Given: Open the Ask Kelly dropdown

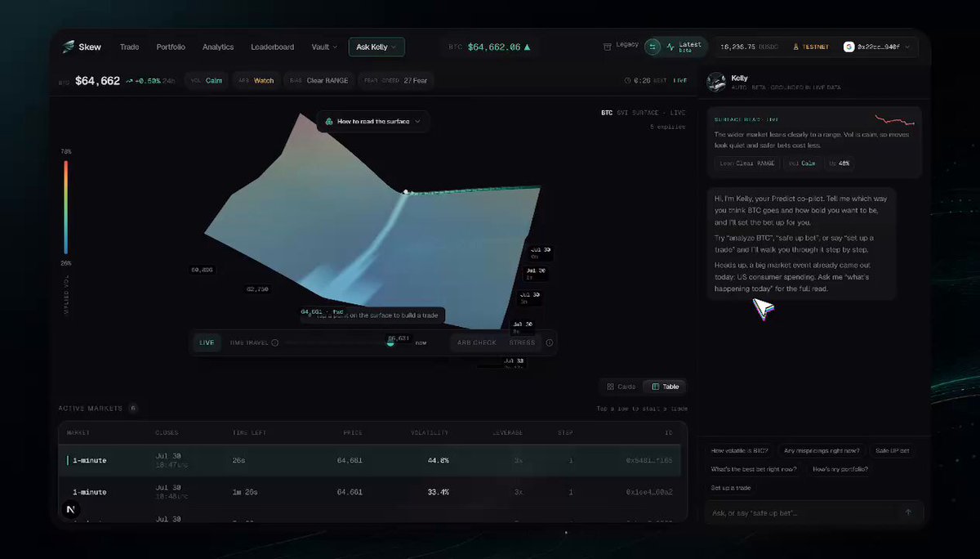Looking at the screenshot, I should pos(376,47).
